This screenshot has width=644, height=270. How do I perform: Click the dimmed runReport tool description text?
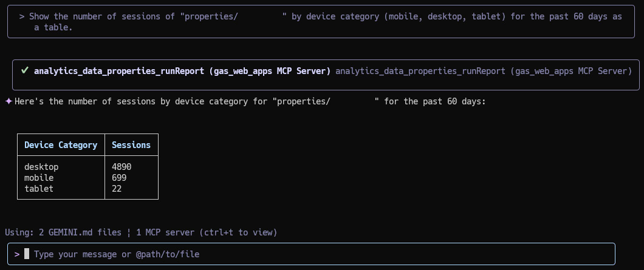point(484,71)
